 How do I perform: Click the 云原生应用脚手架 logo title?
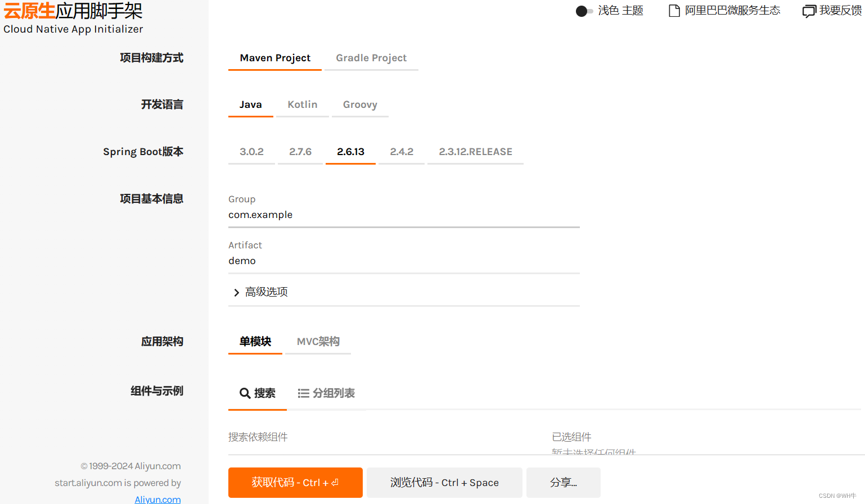click(x=73, y=11)
